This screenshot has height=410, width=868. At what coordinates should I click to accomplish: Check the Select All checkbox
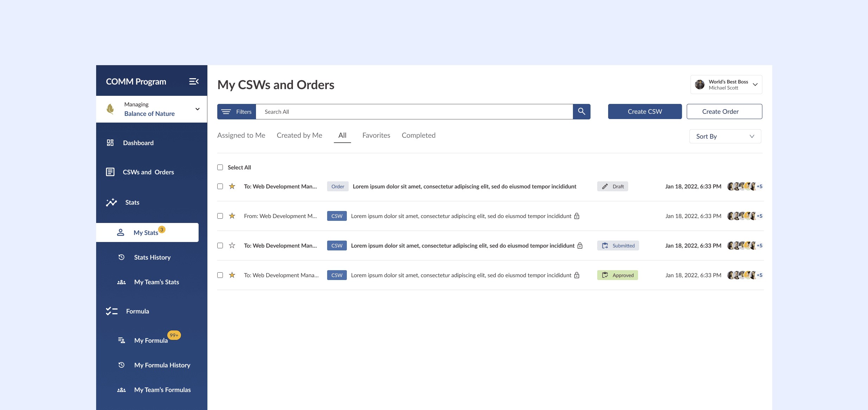pyautogui.click(x=220, y=167)
